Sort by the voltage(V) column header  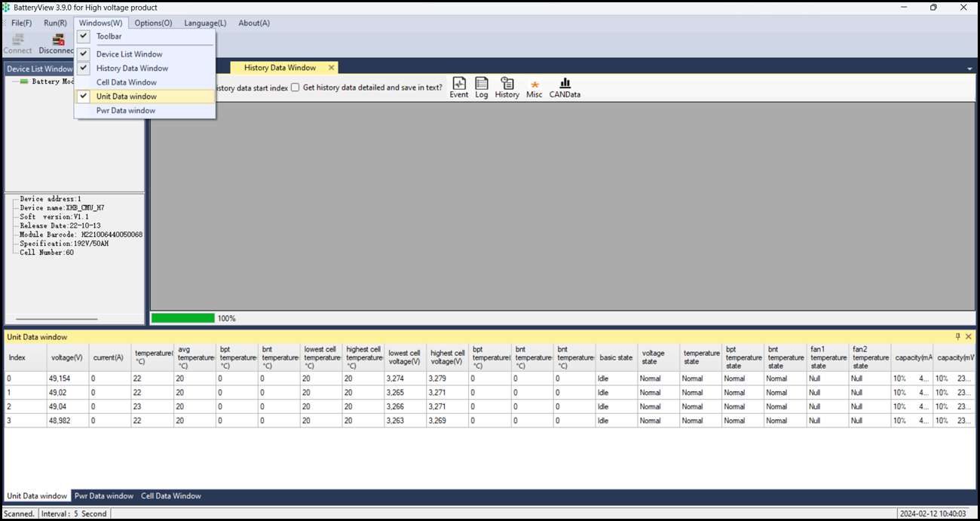(68, 357)
